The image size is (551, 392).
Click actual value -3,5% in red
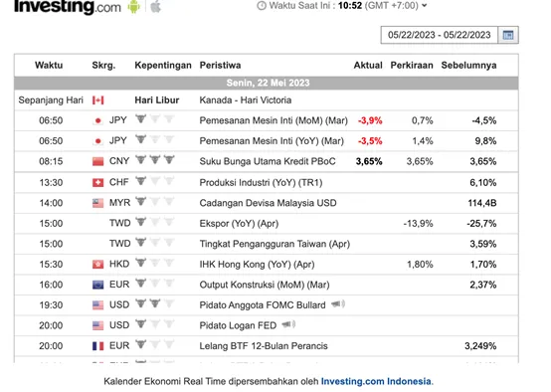[x=370, y=141]
